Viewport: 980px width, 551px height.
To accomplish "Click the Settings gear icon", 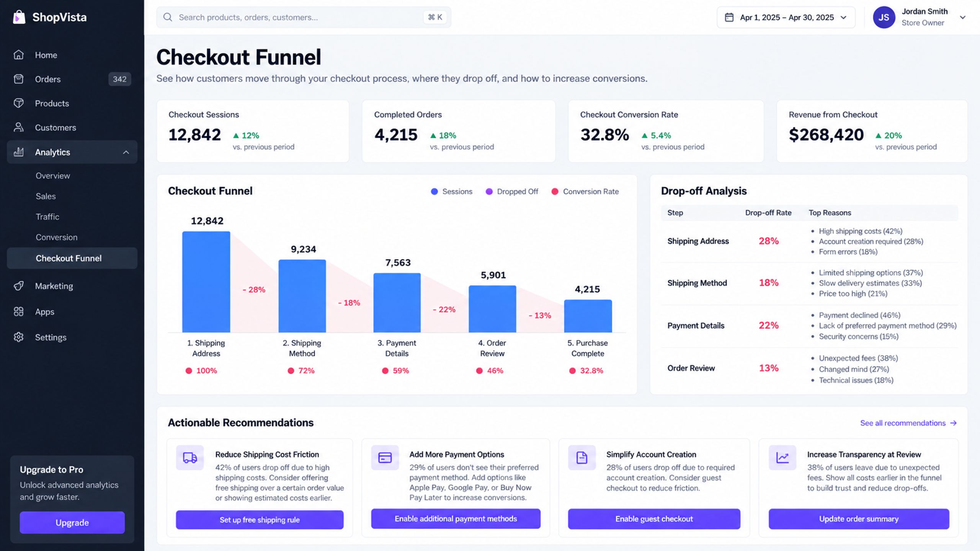I will pyautogui.click(x=18, y=337).
